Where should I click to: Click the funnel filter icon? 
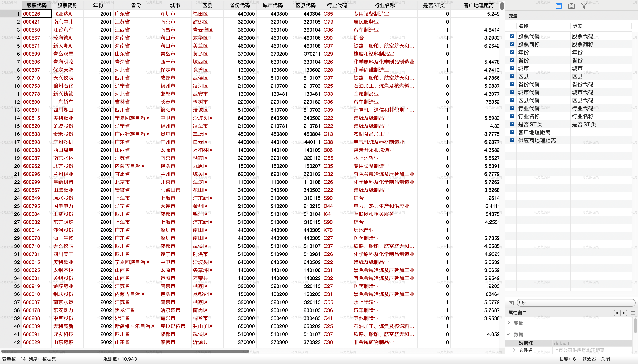pyautogui.click(x=584, y=6)
